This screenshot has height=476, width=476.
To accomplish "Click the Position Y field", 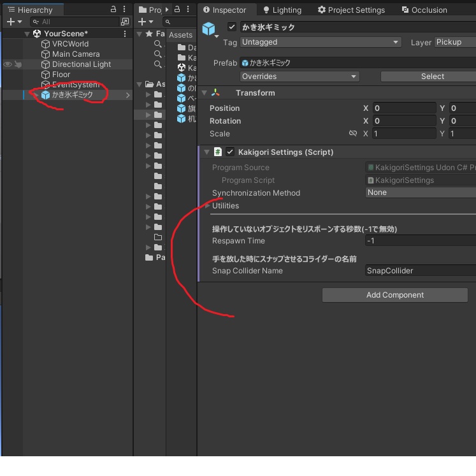I will tap(463, 108).
